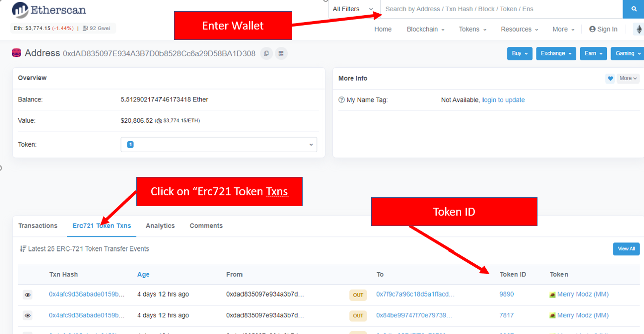Click the Etherscan logo
Viewport: 644px width, 334px height.
pyautogui.click(x=49, y=10)
